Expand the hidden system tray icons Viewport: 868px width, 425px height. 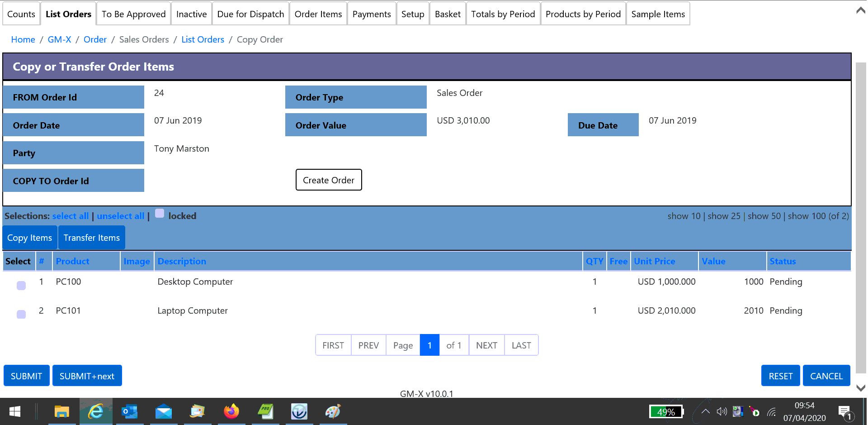705,411
